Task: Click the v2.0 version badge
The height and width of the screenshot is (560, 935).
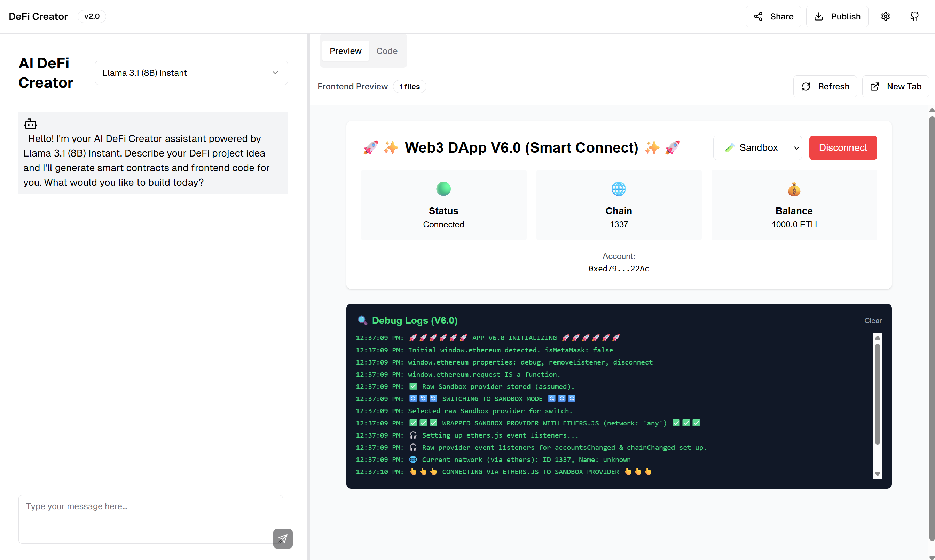Action: point(92,16)
